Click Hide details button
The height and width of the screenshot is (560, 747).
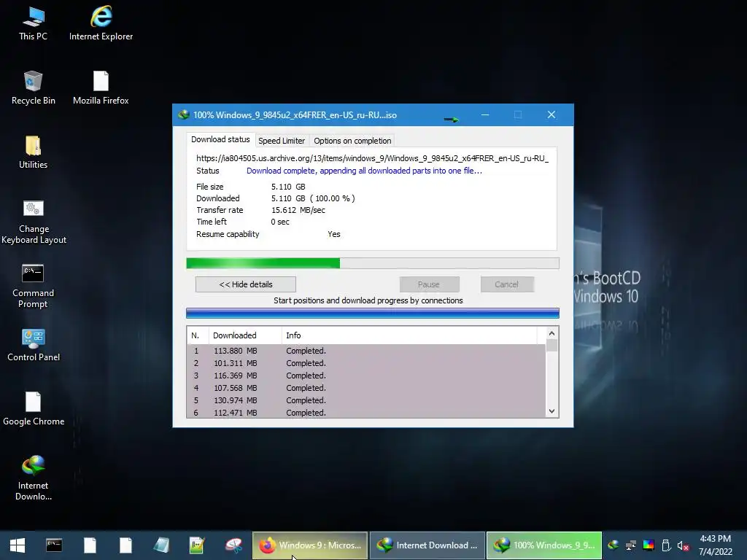(246, 284)
